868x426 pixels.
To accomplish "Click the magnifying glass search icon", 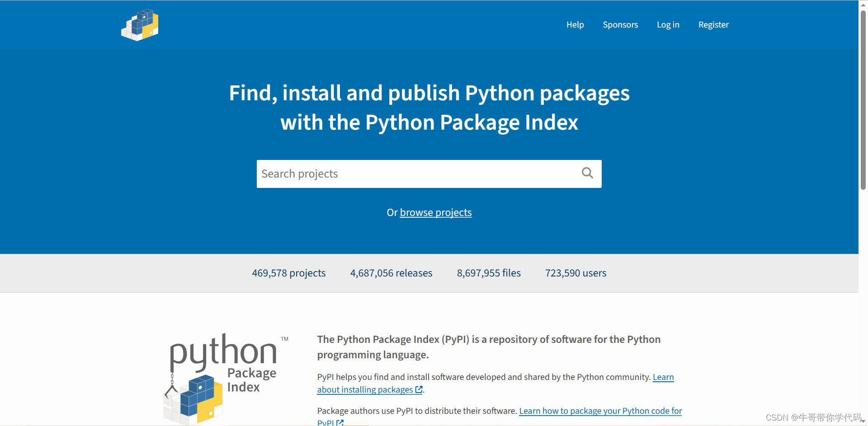I will point(587,173).
